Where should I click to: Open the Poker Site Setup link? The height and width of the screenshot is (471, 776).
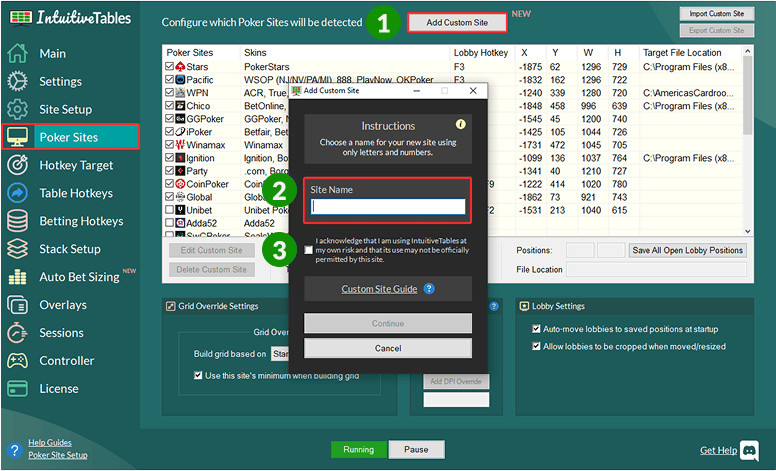[x=58, y=455]
